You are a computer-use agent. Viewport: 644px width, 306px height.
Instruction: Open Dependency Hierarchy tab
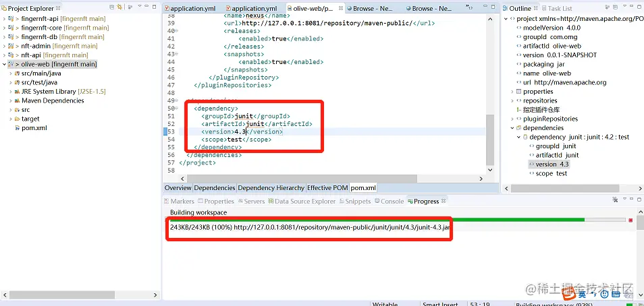tap(271, 188)
